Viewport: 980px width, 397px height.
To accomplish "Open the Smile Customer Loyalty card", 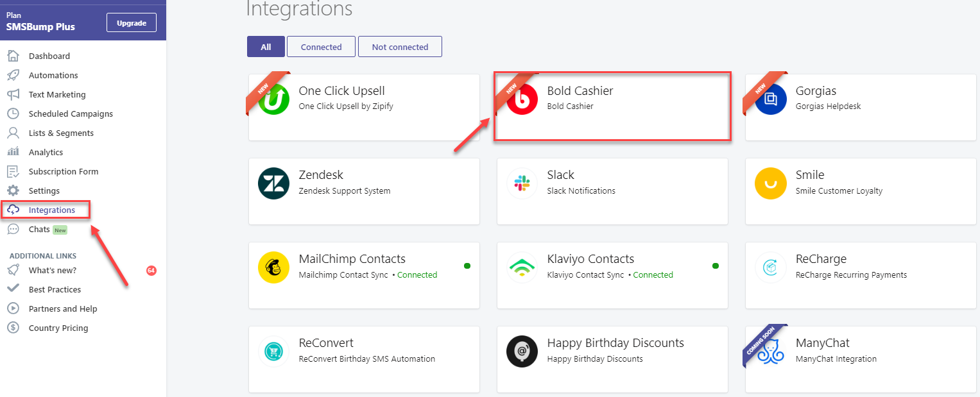I will [861, 191].
